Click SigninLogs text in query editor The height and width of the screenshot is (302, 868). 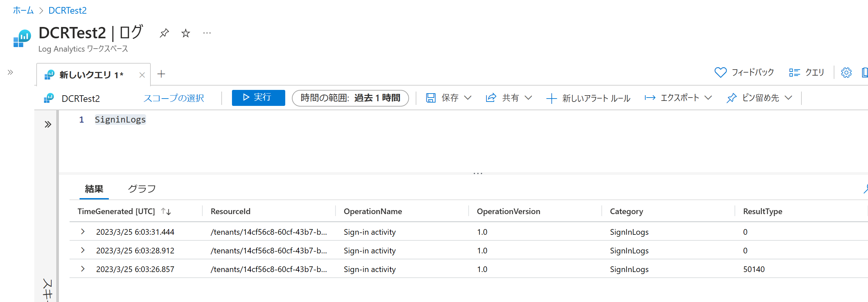120,120
